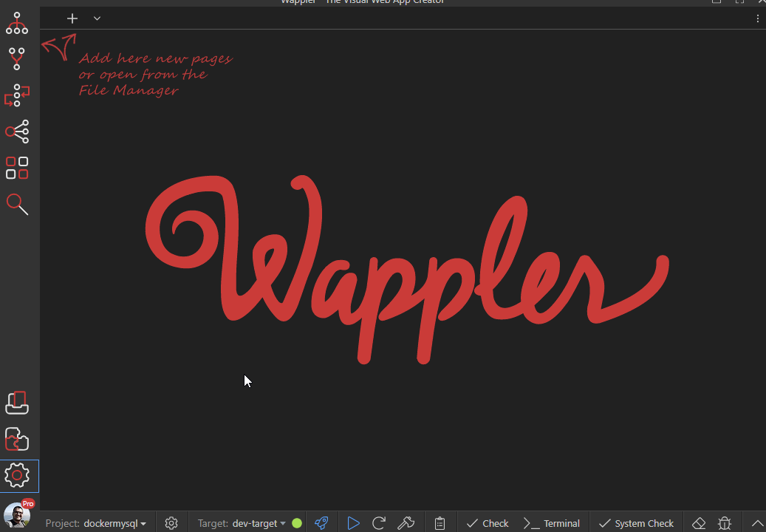Click the blue play button

[x=353, y=523]
